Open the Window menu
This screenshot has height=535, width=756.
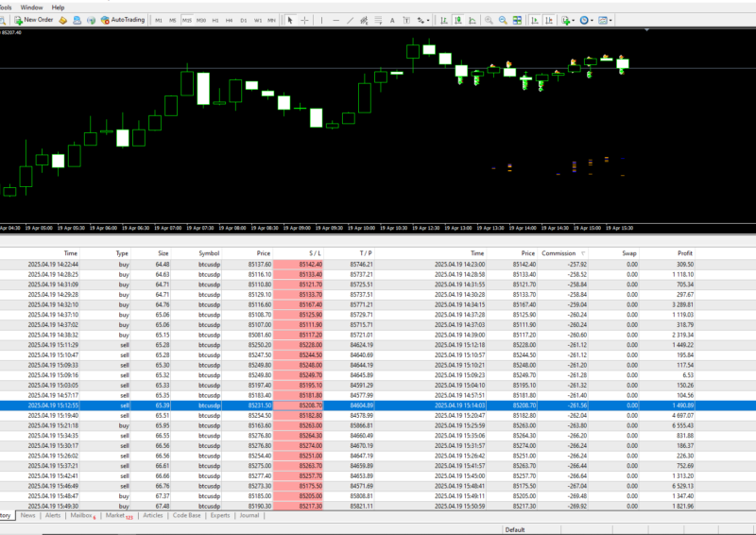31,7
